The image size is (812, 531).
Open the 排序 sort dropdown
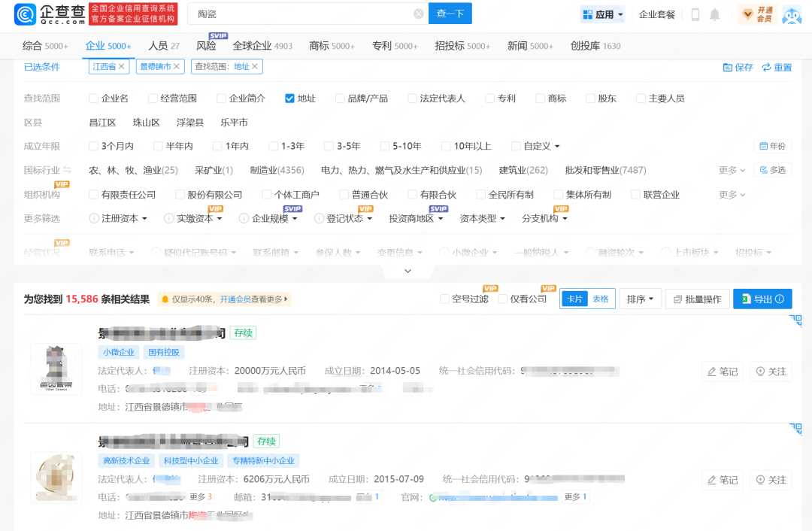click(x=640, y=299)
